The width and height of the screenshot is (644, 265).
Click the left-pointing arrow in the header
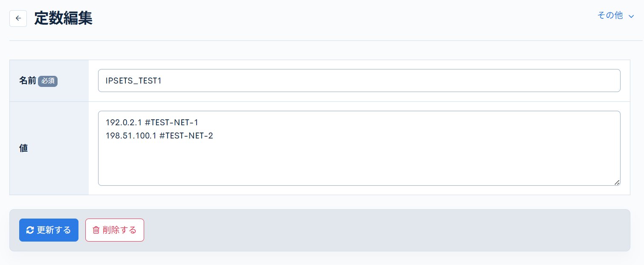[18, 18]
